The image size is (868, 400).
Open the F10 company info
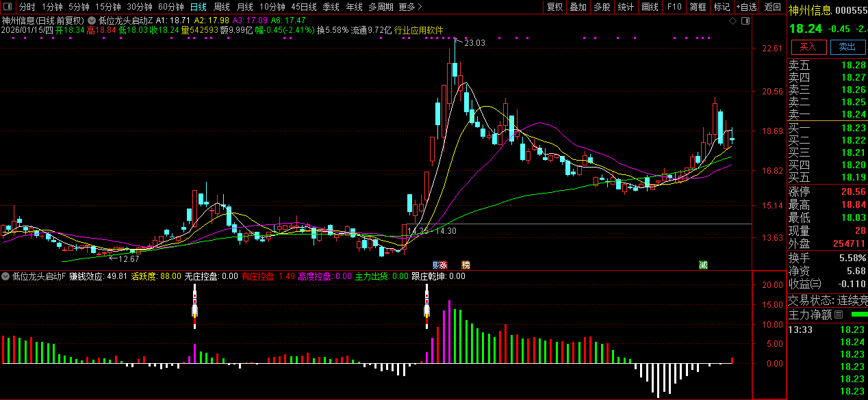[674, 7]
